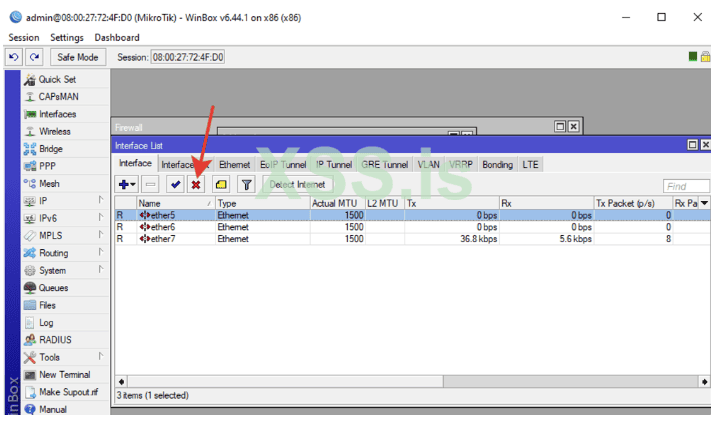Switch to the VRRP tab
The height and width of the screenshot is (421, 727).
pyautogui.click(x=461, y=165)
